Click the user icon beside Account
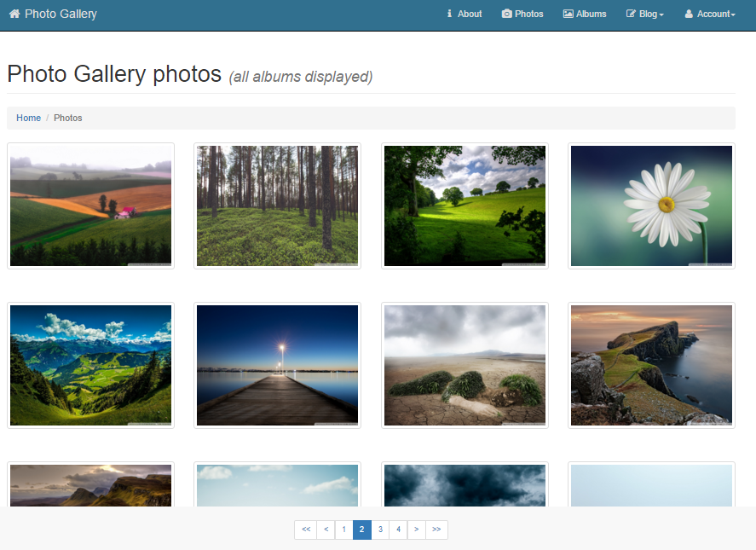The height and width of the screenshot is (550, 756). tap(689, 14)
